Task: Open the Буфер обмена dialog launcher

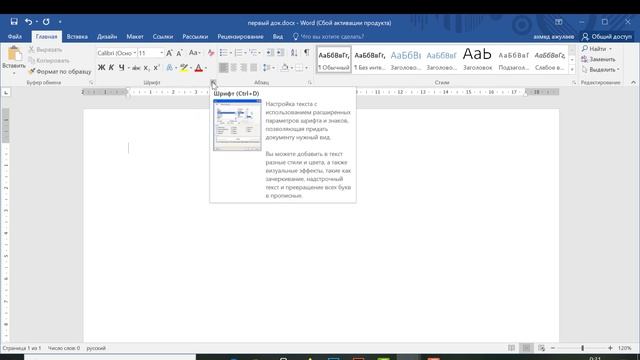Action: pos(91,83)
